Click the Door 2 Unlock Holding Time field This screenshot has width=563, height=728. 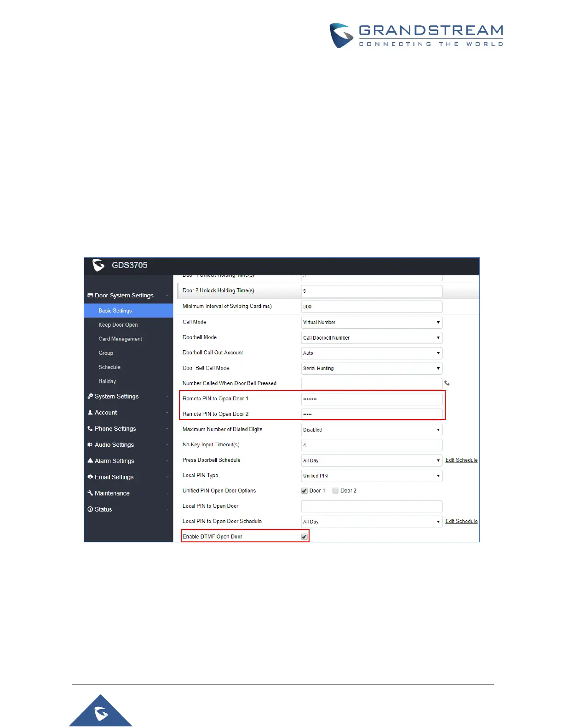tap(372, 291)
